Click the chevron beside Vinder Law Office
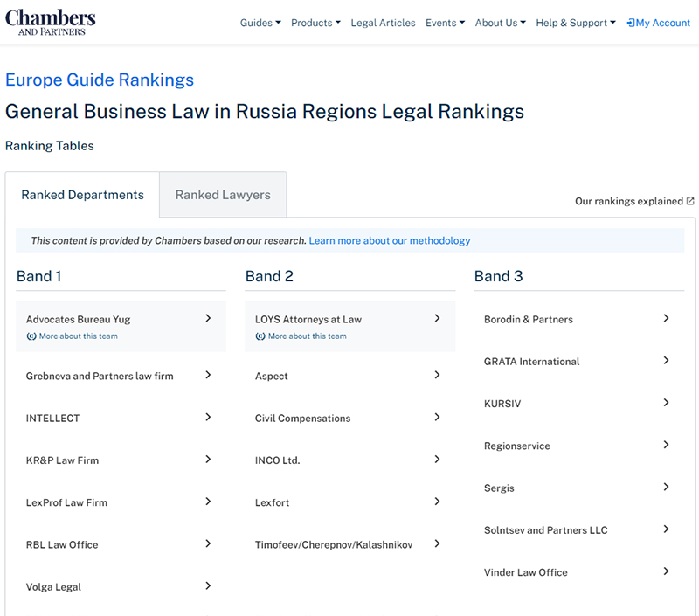This screenshot has height=616, width=699. tap(666, 571)
